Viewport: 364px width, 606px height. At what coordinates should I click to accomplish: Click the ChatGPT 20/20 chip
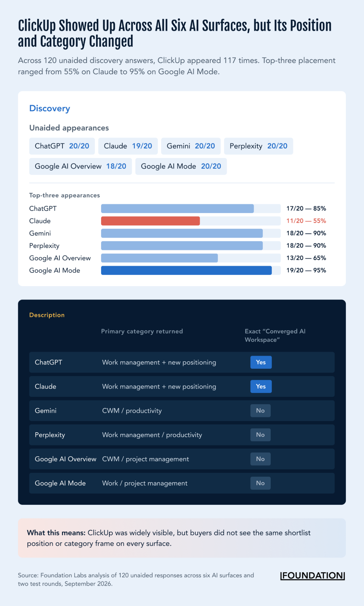(62, 146)
